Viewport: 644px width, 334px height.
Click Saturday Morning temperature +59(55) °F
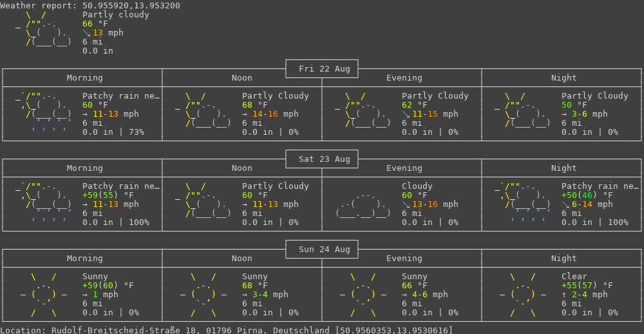(x=108, y=195)
